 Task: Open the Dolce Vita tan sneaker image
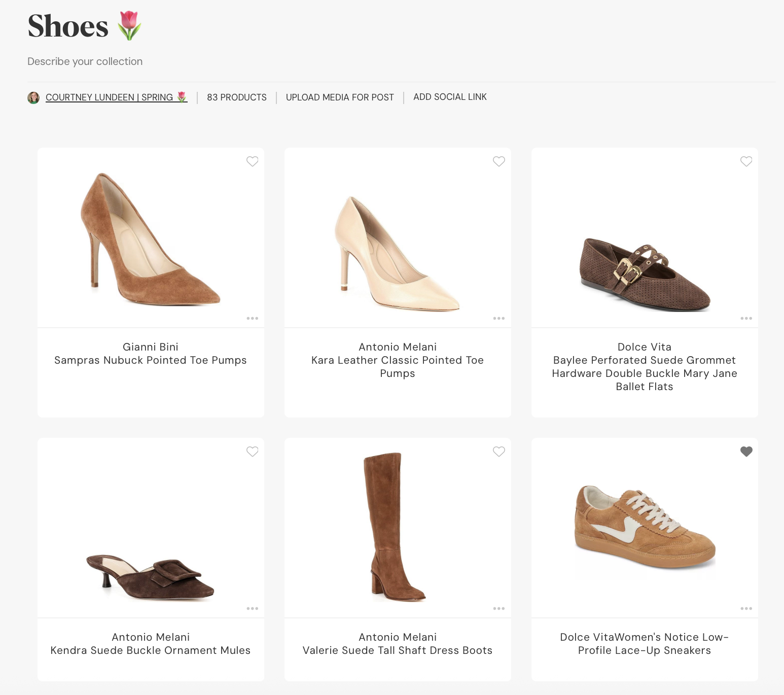(645, 528)
